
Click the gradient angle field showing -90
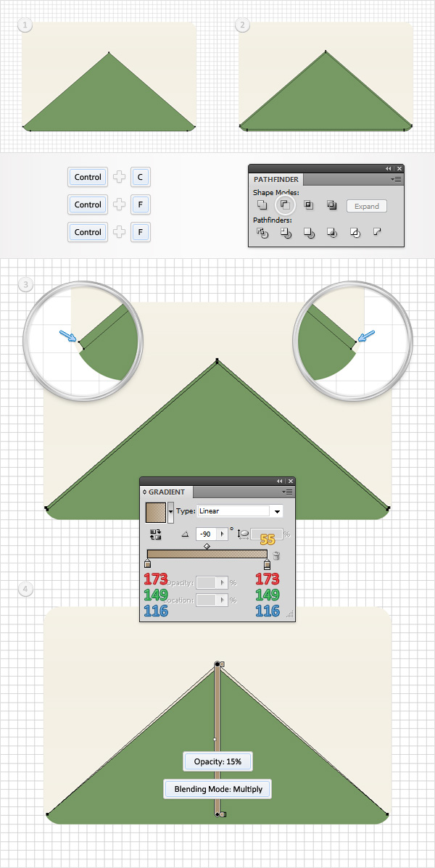[x=207, y=534]
